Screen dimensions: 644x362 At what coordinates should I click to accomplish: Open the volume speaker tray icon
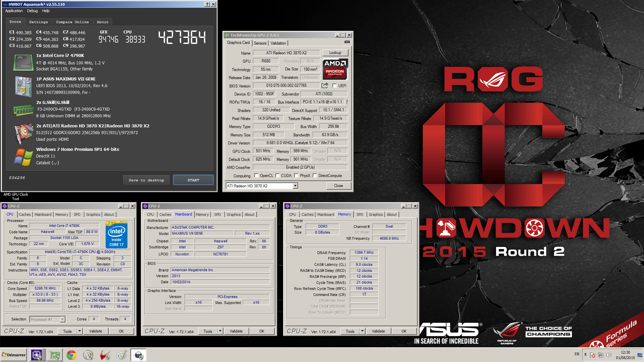[609, 355]
